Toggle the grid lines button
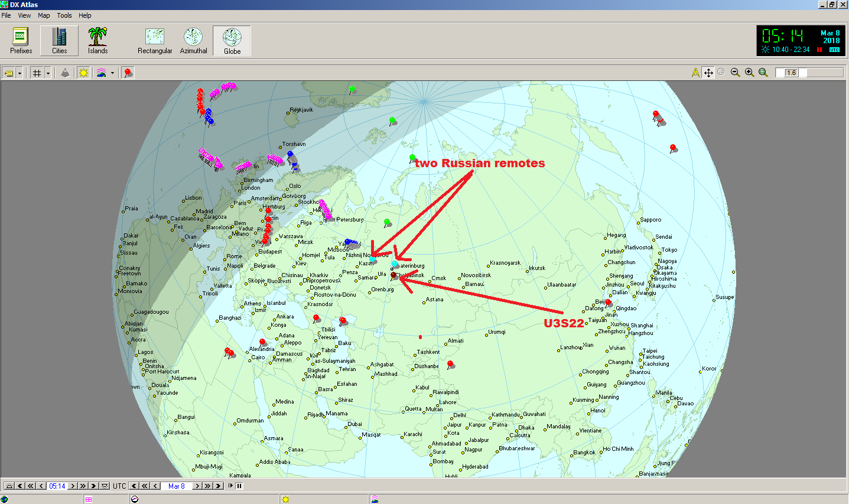The height and width of the screenshot is (504, 849). tap(37, 73)
